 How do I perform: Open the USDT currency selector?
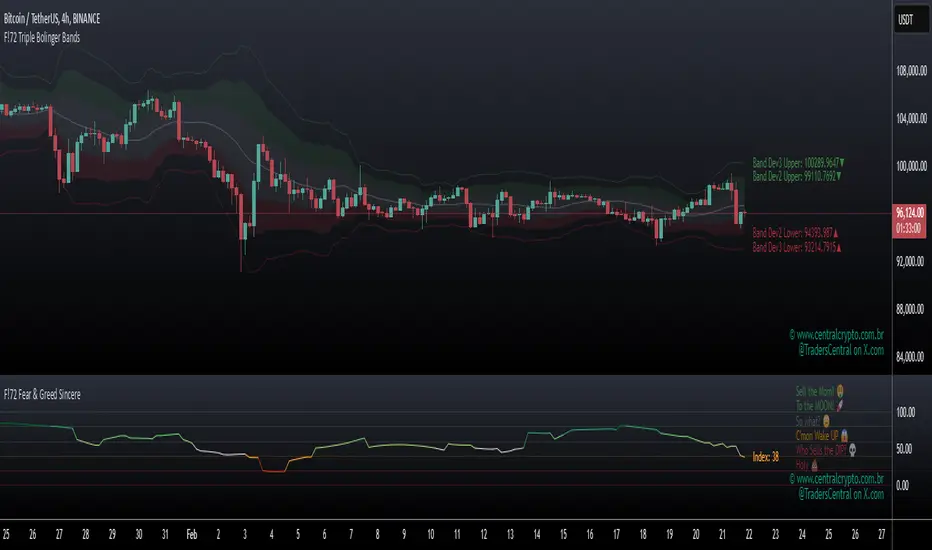click(x=909, y=20)
